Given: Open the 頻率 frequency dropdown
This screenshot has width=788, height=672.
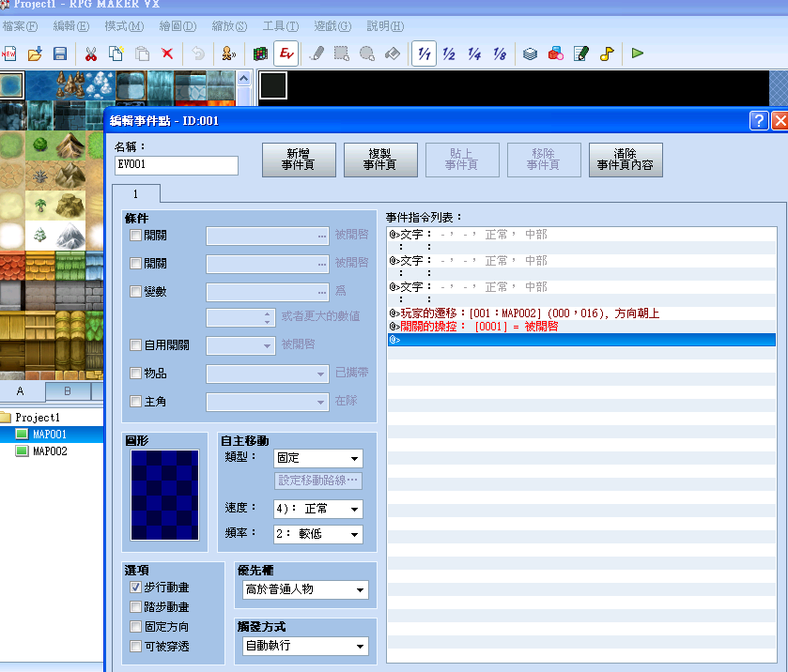Looking at the screenshot, I should coord(318,534).
